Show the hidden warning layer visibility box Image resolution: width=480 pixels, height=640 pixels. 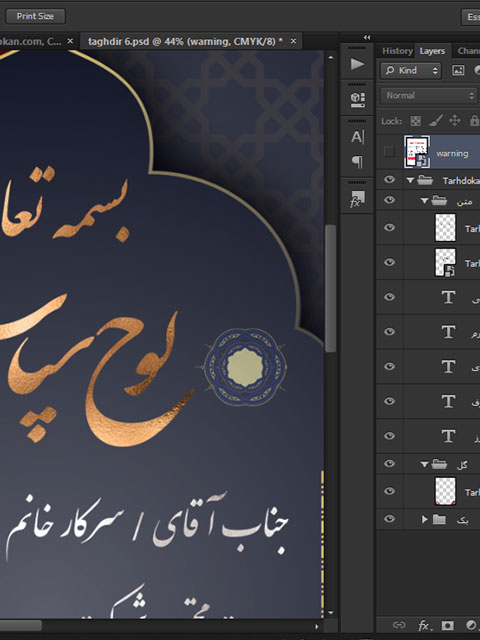point(389,152)
